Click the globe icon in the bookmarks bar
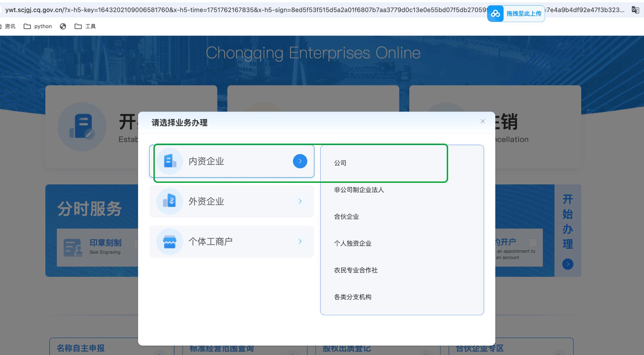644x355 pixels. 63,26
